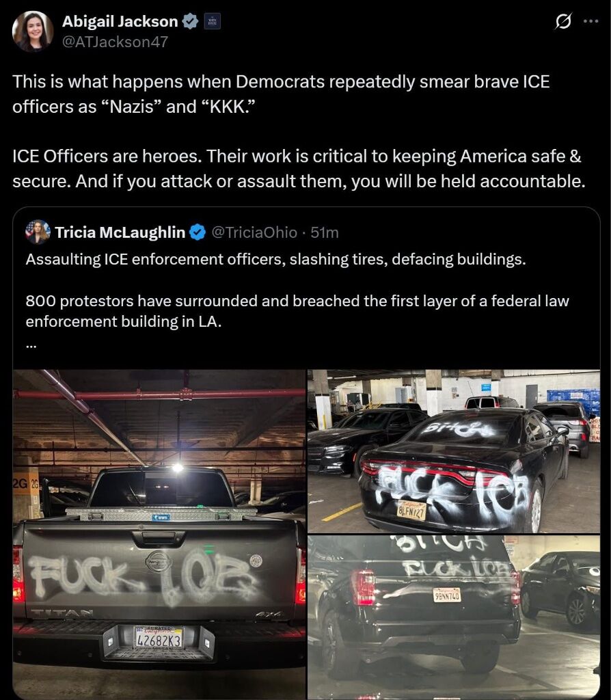Click the 'ICE Officers are heroes' paragraph
Image resolution: width=611 pixels, height=700 pixels.
coord(299,168)
